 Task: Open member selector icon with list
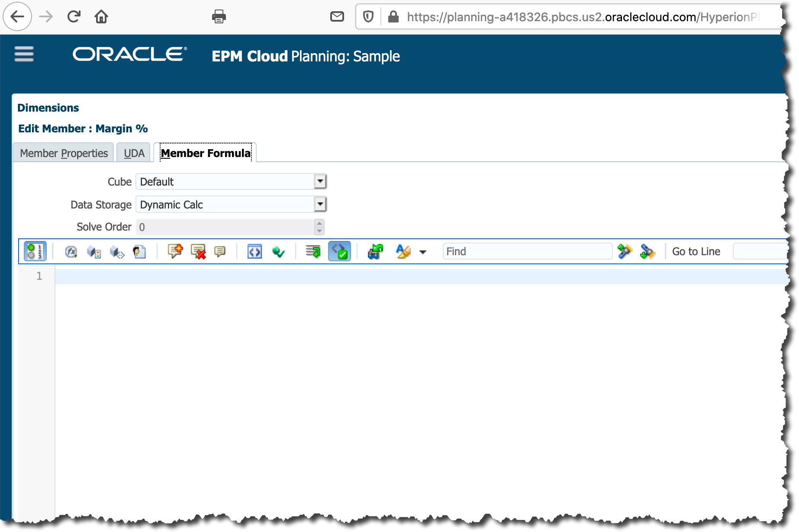[x=94, y=251]
